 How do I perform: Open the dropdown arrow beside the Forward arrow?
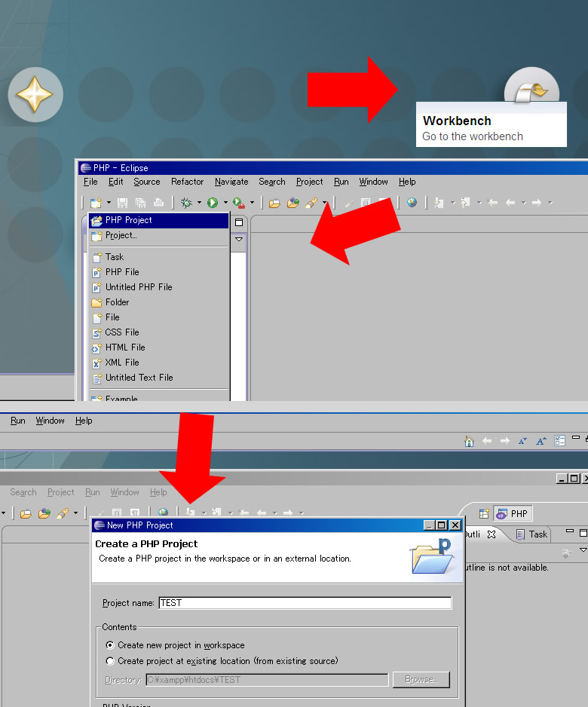550,203
